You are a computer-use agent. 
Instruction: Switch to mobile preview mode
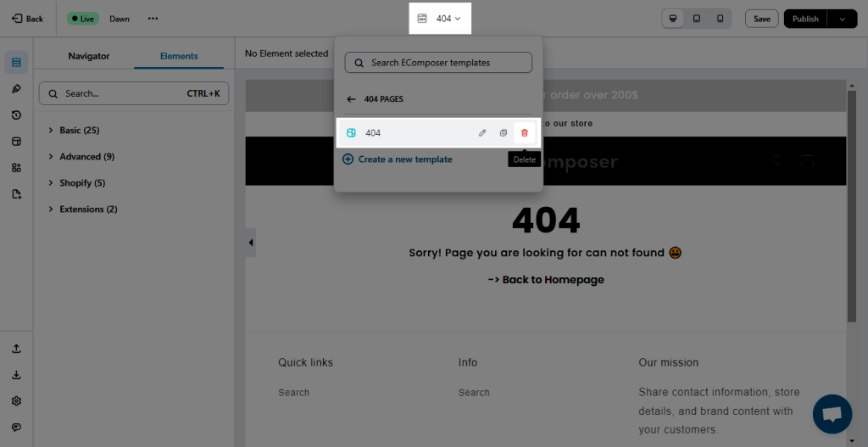point(720,19)
